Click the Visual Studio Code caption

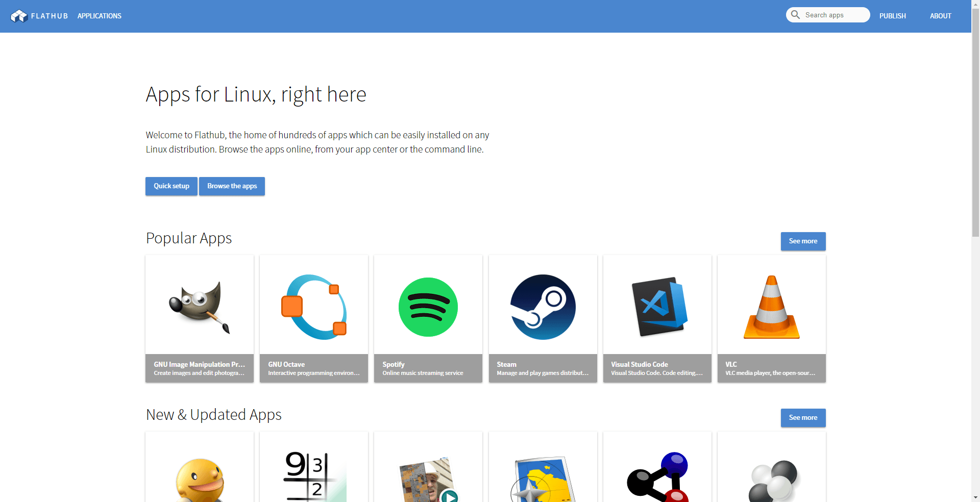click(657, 368)
